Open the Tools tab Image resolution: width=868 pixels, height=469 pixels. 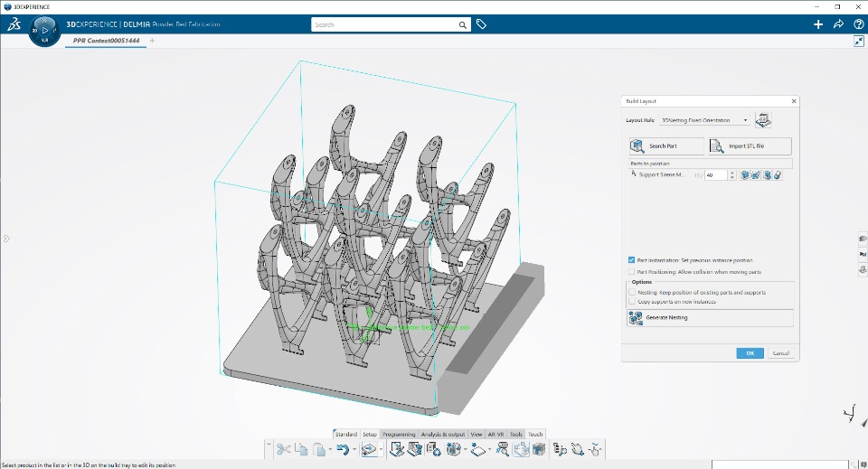tap(516, 434)
